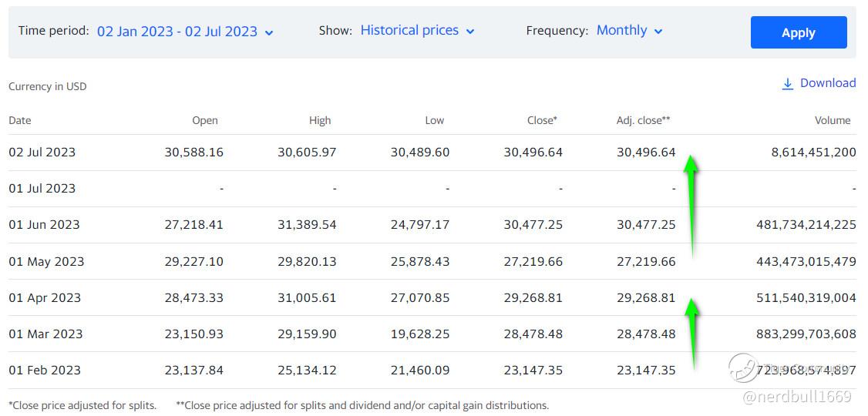Select the 01 Apr 2023 high value 31,005.61
This screenshot has height=416, width=868.
click(307, 298)
